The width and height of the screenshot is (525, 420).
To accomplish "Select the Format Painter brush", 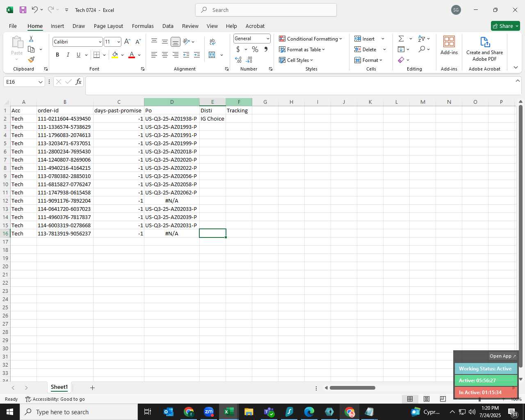I will pos(31,60).
